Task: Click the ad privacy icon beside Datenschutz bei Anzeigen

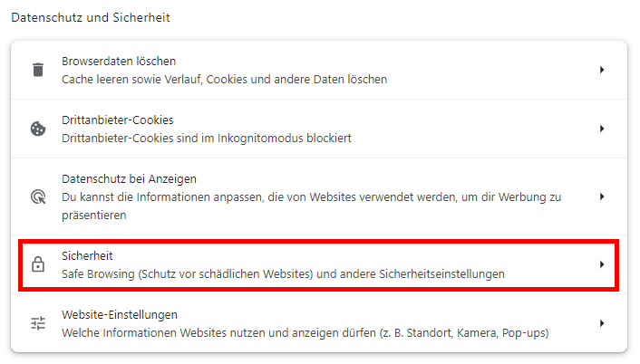Action: pos(38,196)
